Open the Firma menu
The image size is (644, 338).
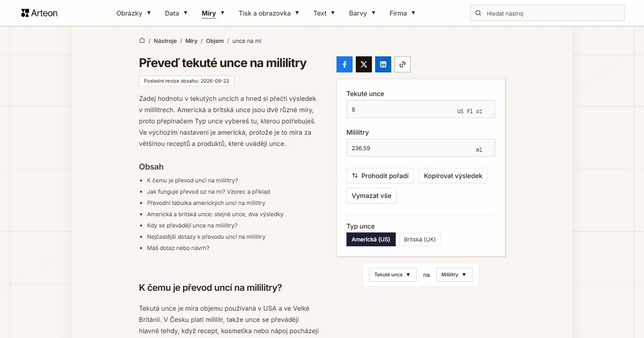pyautogui.click(x=402, y=13)
